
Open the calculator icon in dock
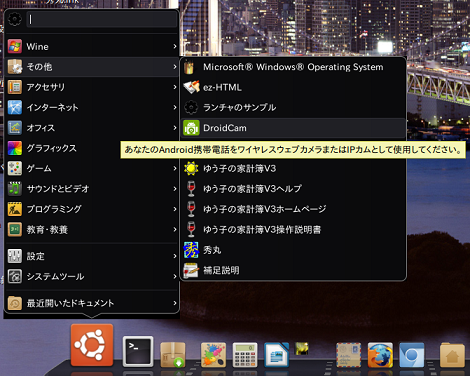[x=245, y=355]
